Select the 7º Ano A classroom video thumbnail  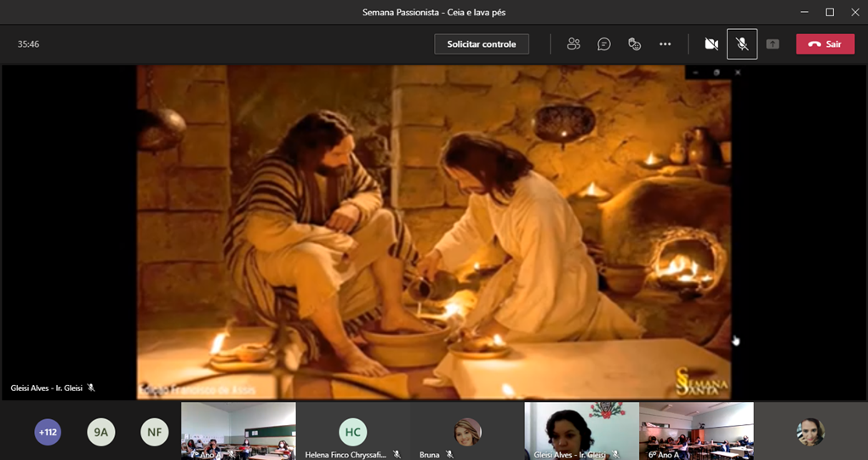(x=238, y=431)
